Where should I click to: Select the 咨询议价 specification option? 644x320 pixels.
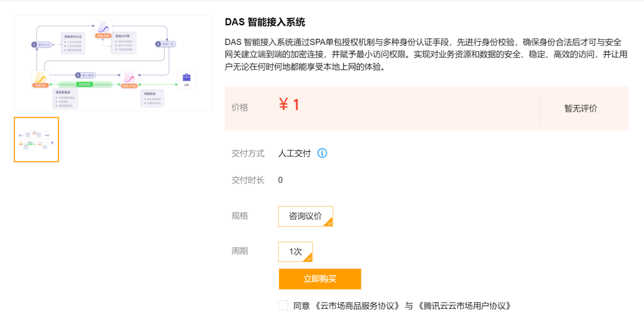[x=305, y=216]
